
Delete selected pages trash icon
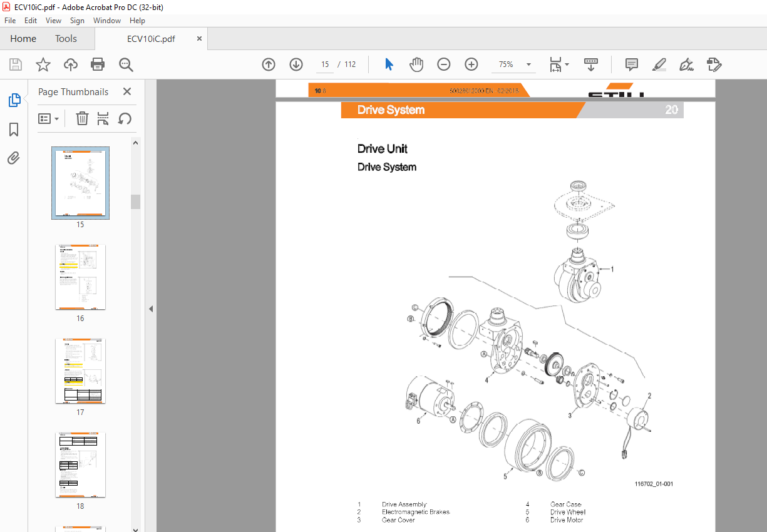(x=82, y=118)
